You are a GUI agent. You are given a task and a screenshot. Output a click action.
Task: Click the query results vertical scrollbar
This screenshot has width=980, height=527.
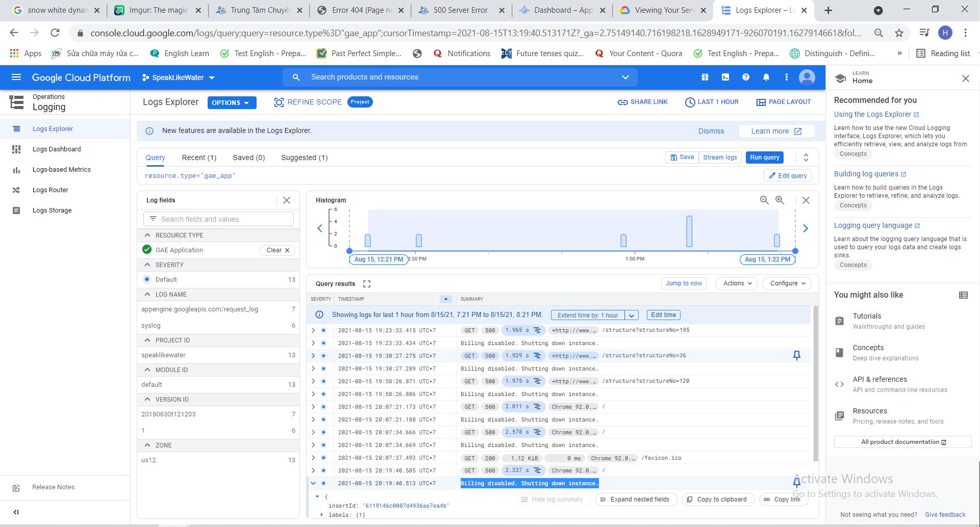click(x=815, y=384)
